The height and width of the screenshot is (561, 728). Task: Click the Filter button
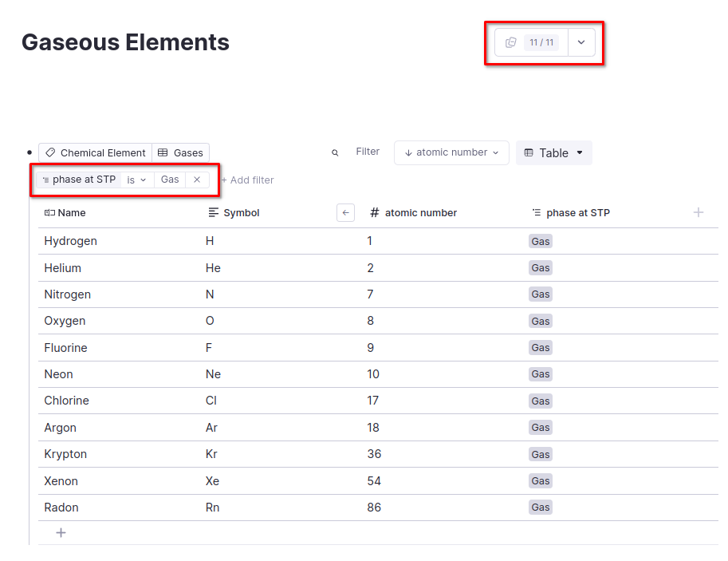pos(368,152)
